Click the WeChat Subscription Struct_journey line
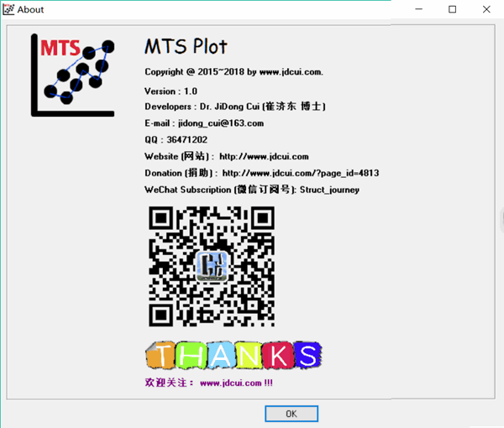Screen dimensions: 504x428 252,190
